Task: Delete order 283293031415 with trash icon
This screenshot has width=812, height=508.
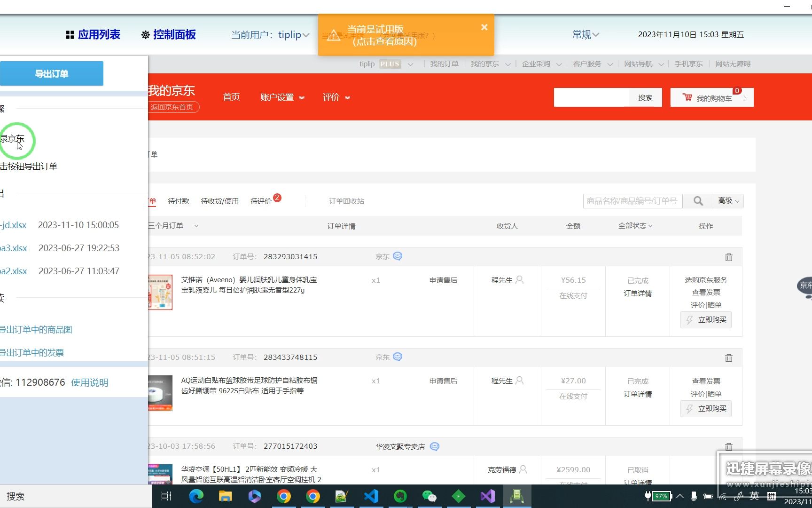Action: click(729, 257)
